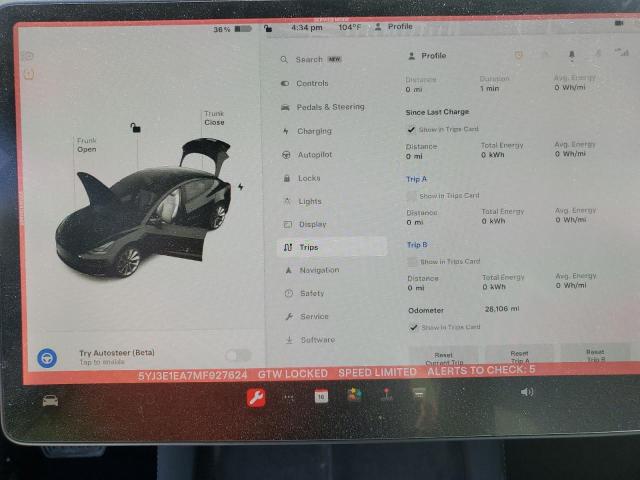The width and height of the screenshot is (640, 480).
Task: Open the Toybox app in dock
Action: [x=354, y=395]
